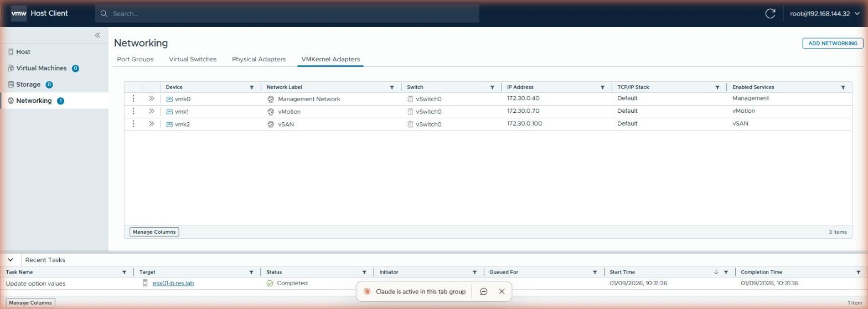Switch to the Port Groups tab

pos(135,59)
